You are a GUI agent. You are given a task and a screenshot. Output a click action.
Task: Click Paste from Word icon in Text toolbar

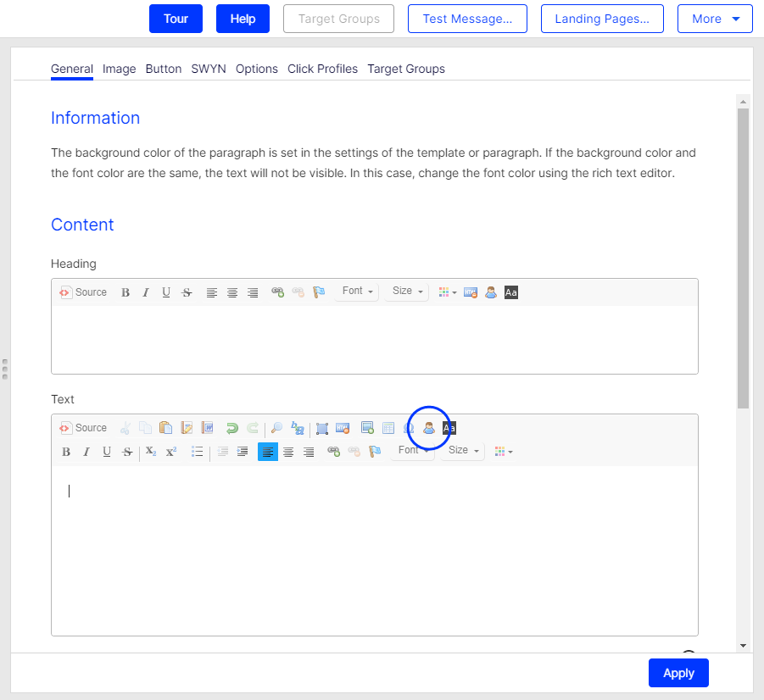[207, 428]
